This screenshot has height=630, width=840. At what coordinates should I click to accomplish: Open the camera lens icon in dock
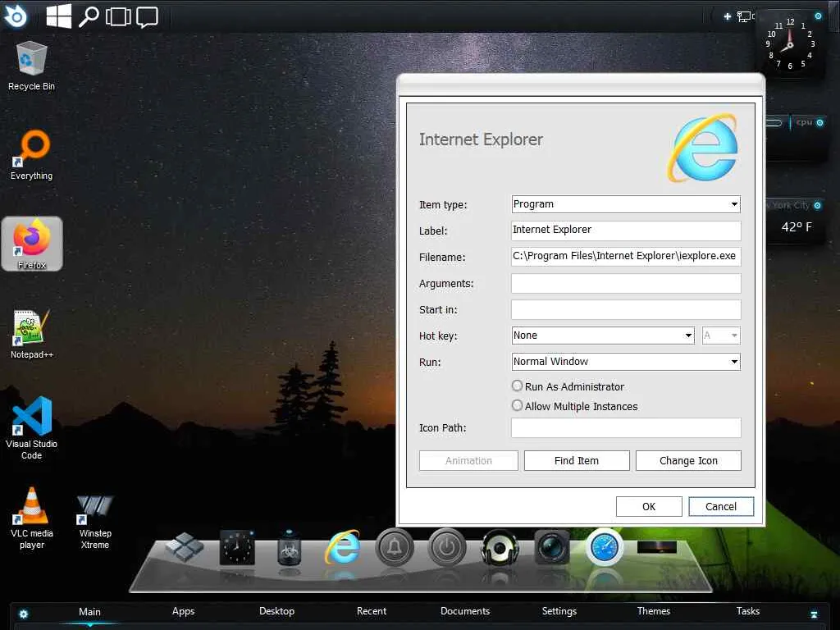[552, 547]
